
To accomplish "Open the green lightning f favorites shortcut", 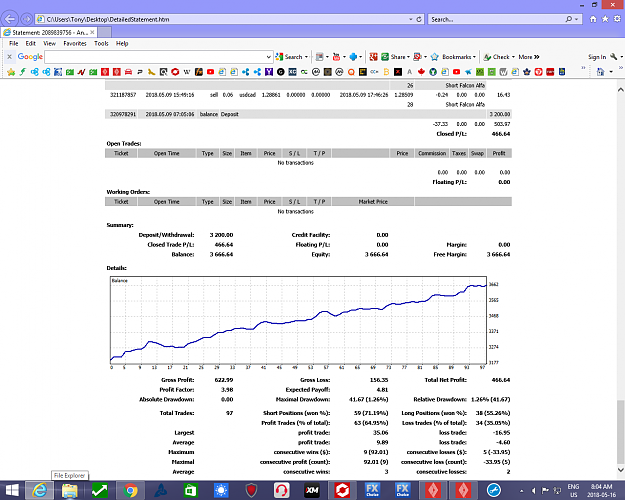I will click(x=23, y=72).
